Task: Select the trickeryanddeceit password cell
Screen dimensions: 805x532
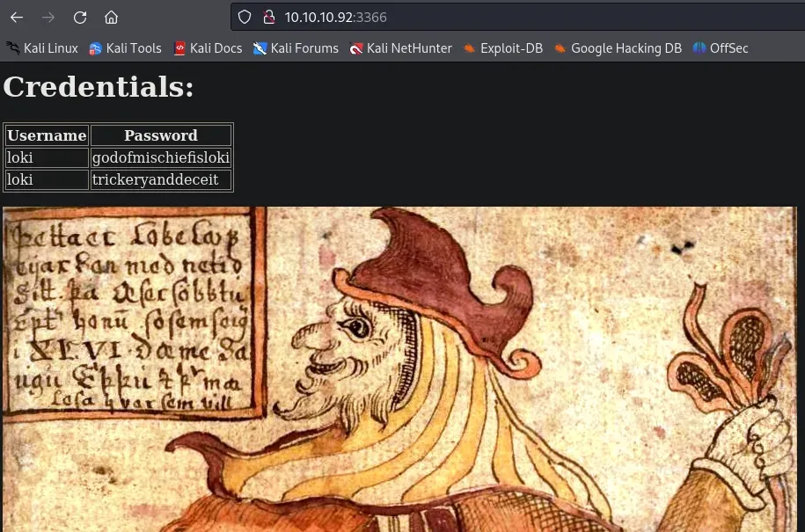Action: tap(161, 179)
